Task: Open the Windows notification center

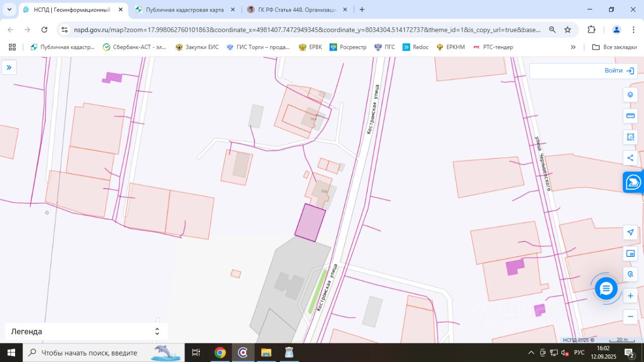Action: (x=629, y=352)
